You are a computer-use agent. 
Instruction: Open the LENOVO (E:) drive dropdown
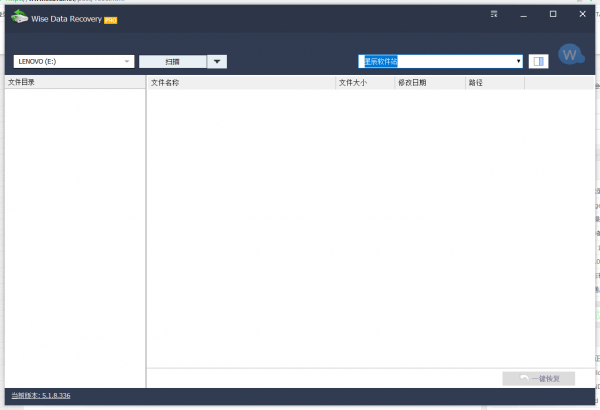[x=74, y=61]
